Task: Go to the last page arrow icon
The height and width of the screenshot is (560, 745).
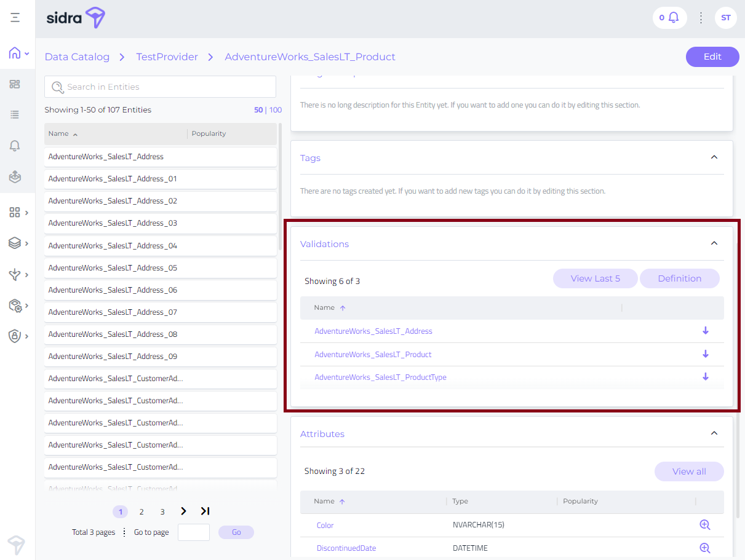Action: click(x=205, y=511)
